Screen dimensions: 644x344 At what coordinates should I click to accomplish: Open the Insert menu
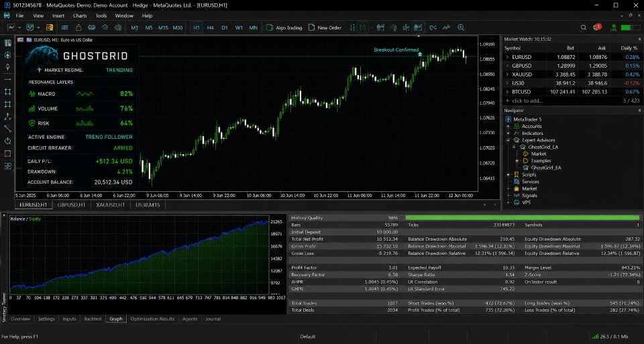click(58, 15)
